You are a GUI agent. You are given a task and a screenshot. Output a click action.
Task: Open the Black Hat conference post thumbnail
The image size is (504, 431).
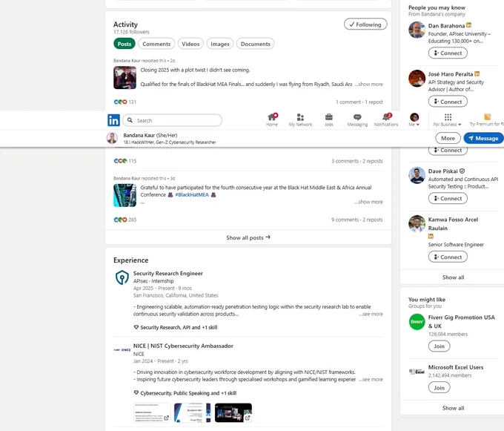pyautogui.click(x=125, y=195)
